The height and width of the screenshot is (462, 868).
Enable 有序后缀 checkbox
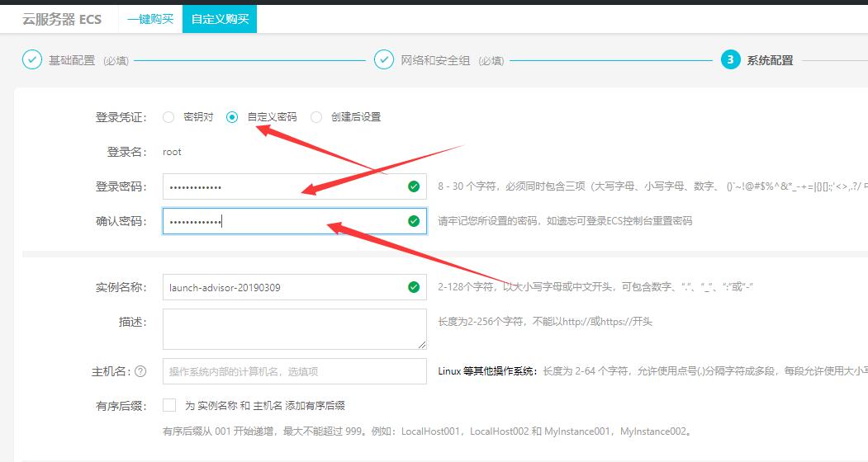click(169, 405)
